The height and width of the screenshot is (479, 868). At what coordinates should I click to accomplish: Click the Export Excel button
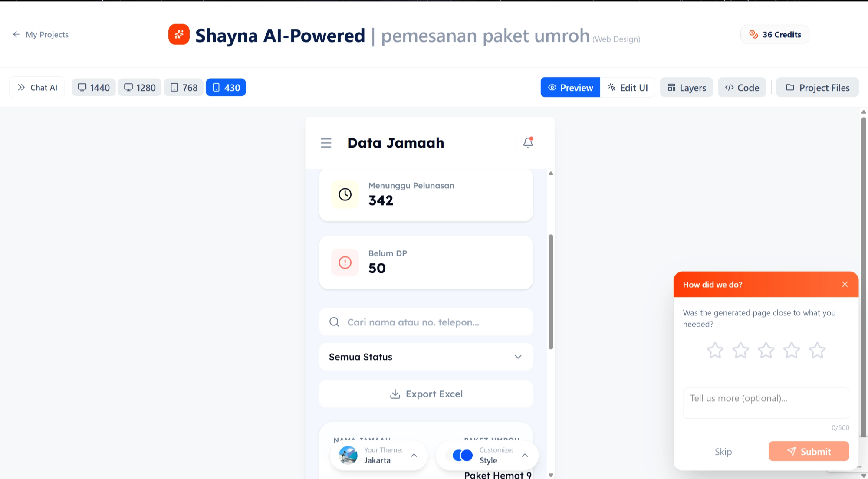pyautogui.click(x=426, y=394)
